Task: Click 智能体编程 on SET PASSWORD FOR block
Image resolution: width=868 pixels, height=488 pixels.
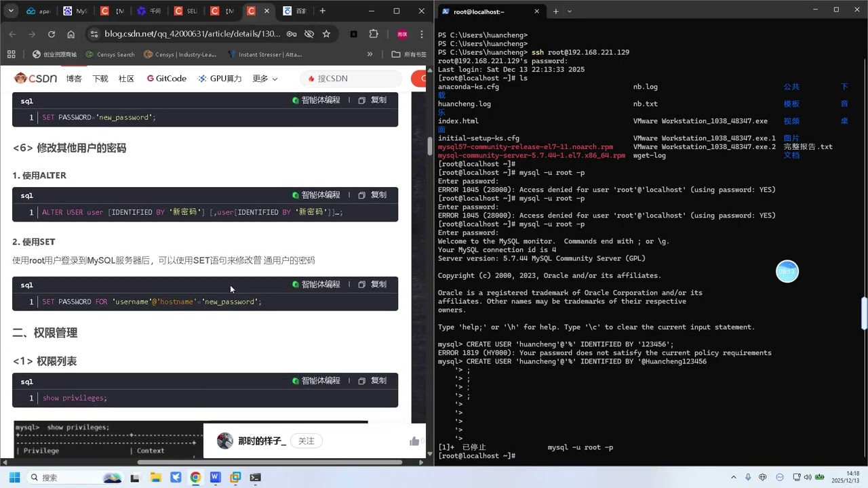Action: tap(316, 285)
